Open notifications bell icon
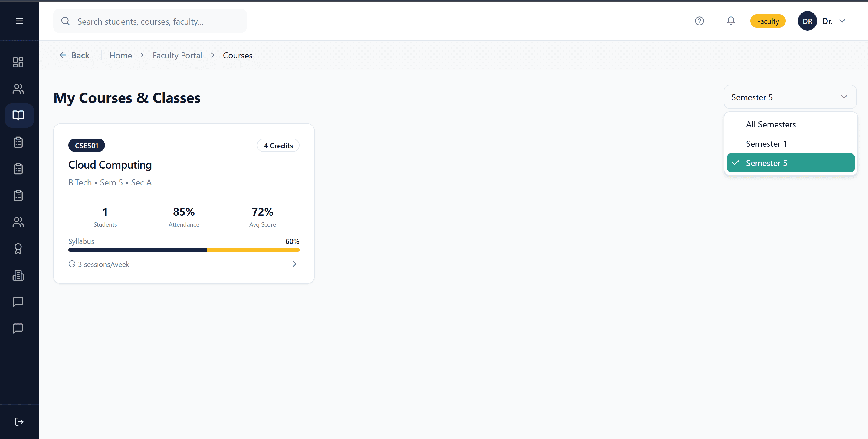868x439 pixels. [731, 21]
